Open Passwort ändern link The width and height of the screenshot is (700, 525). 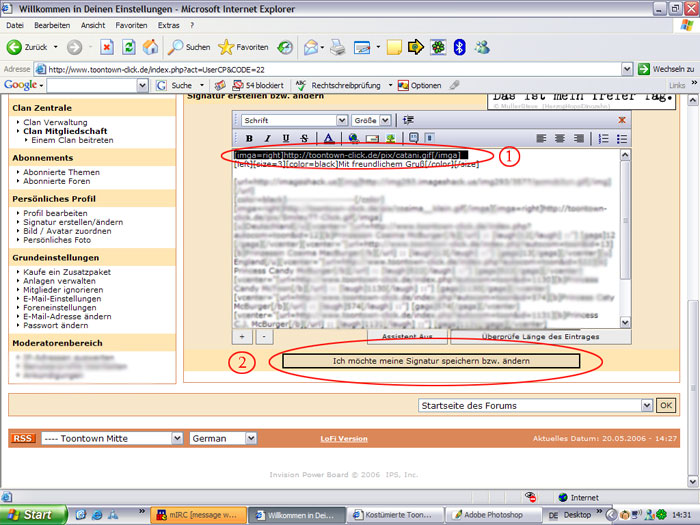56,325
